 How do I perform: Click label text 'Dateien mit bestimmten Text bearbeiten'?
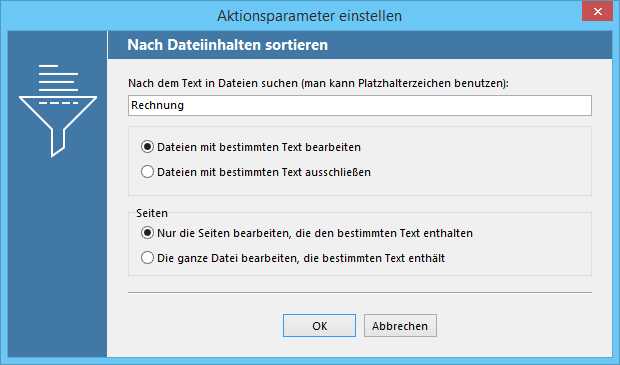[x=259, y=147]
